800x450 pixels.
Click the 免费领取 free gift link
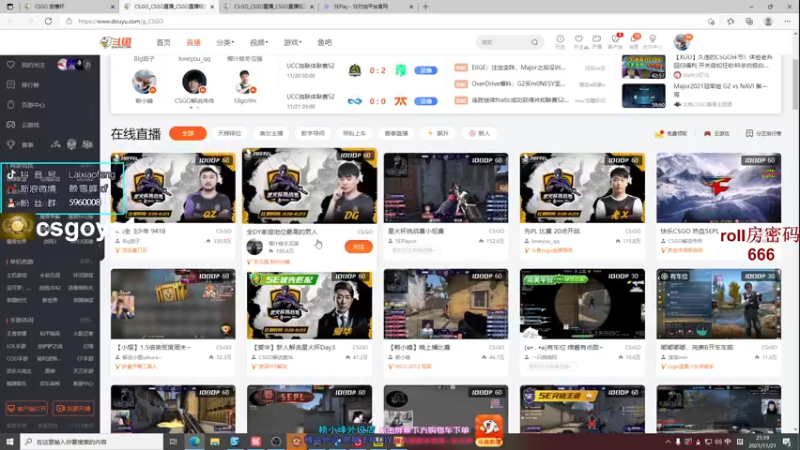pos(671,134)
